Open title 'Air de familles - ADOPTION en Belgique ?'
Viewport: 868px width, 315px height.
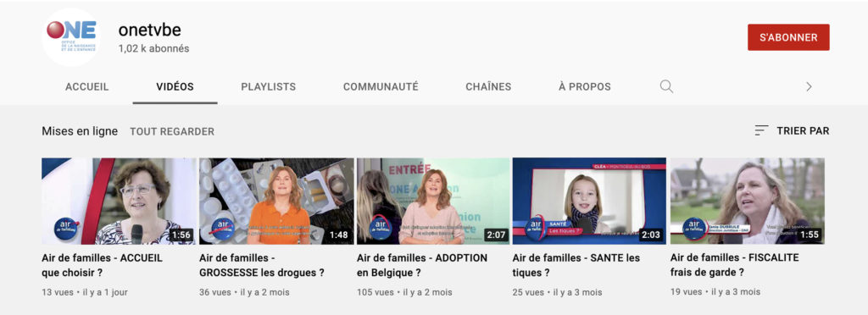pos(422,265)
